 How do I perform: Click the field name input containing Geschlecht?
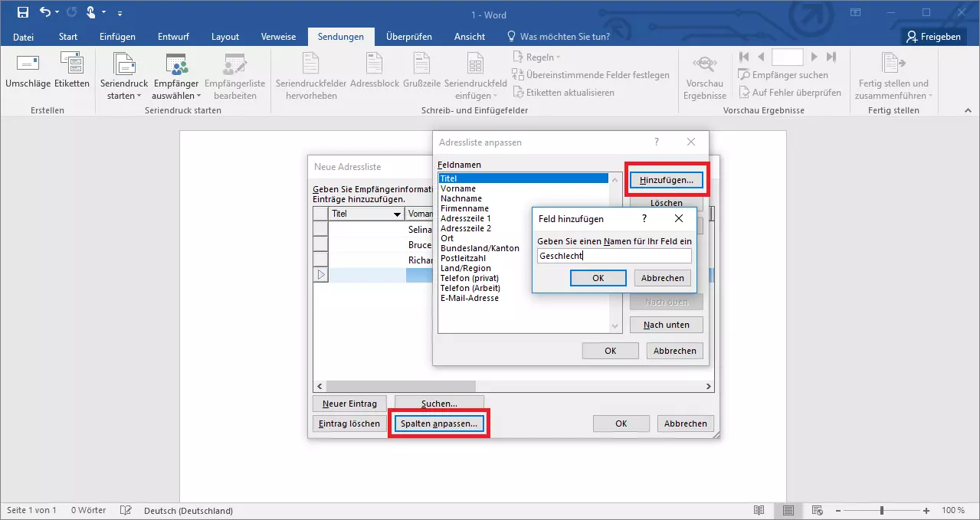[x=615, y=257]
